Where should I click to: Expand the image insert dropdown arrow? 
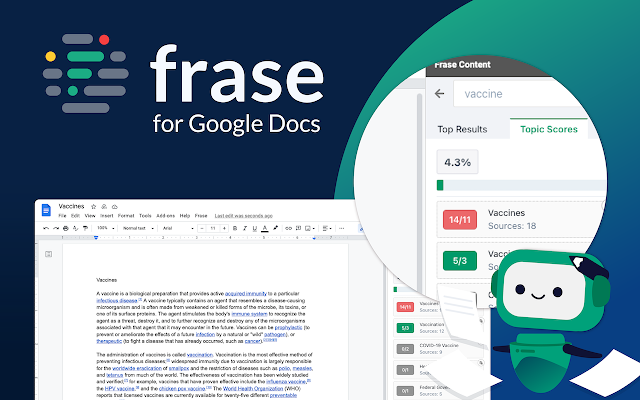(x=313, y=229)
